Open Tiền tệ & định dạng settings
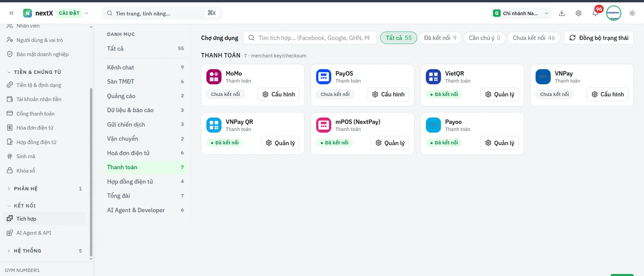The width and height of the screenshot is (644, 276). pyautogui.click(x=44, y=85)
